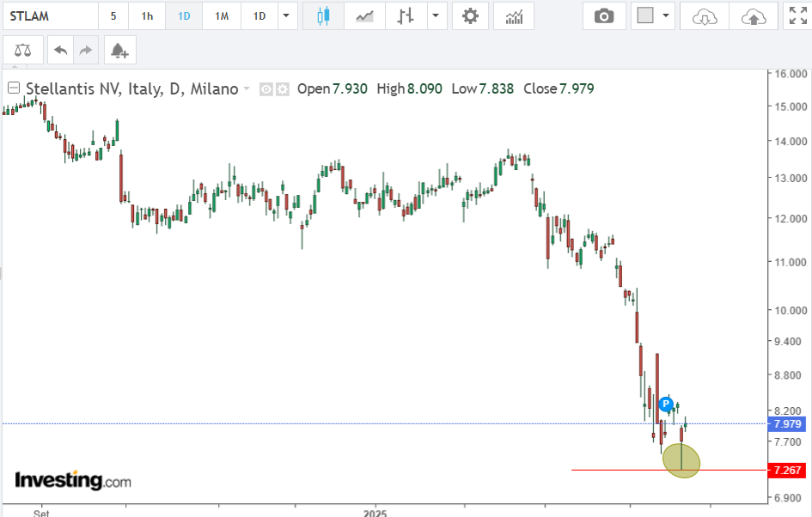Click the STLAM symbol search field

tap(50, 16)
